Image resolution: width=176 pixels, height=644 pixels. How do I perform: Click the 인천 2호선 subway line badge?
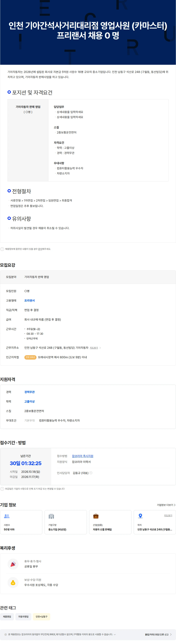[x=30, y=357]
